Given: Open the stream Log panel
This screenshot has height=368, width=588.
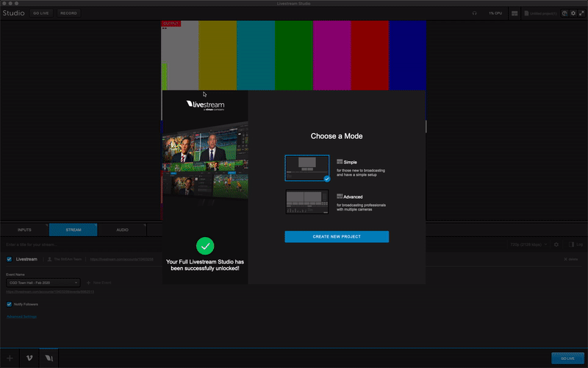Looking at the screenshot, I should pos(576,244).
